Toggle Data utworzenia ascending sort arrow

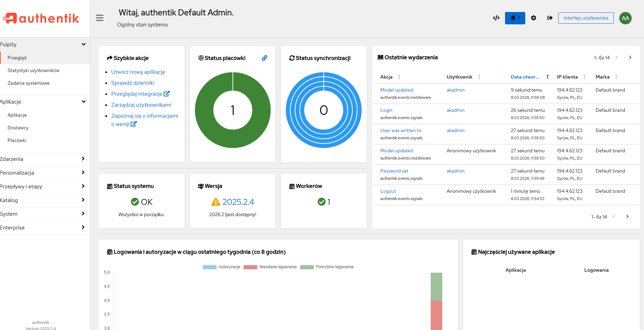click(x=548, y=77)
